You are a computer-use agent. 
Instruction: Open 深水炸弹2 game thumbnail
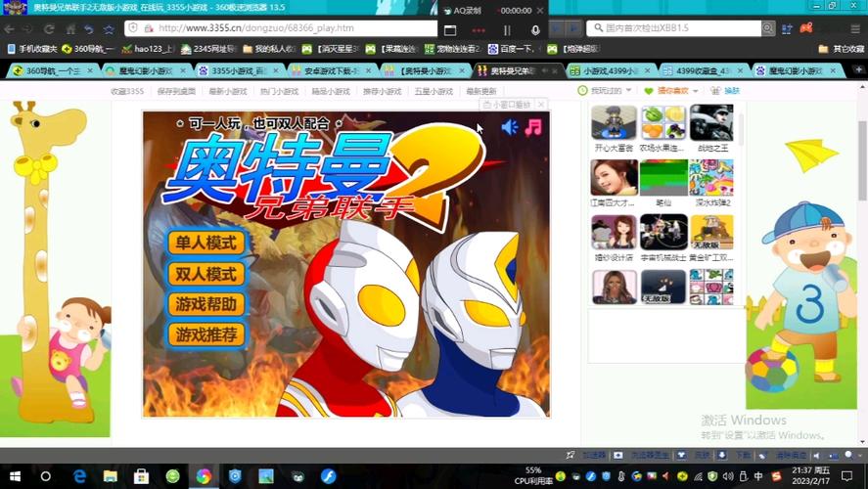click(x=711, y=178)
